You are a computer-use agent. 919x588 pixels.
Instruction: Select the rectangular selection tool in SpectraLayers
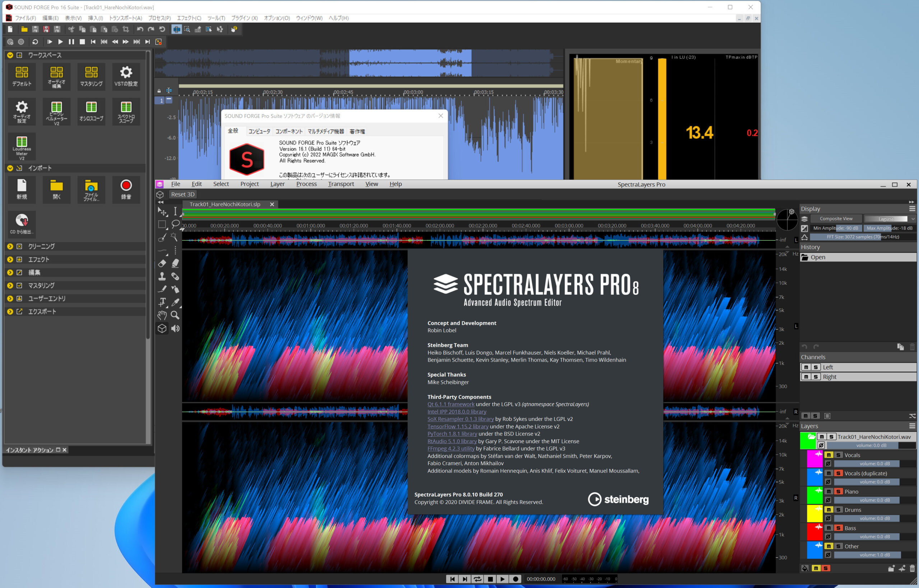pos(162,224)
